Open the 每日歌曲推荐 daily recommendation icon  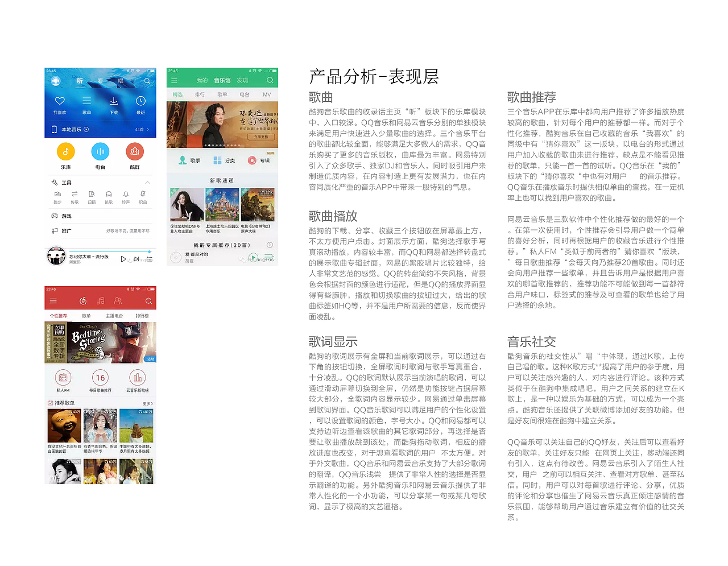coord(101,378)
